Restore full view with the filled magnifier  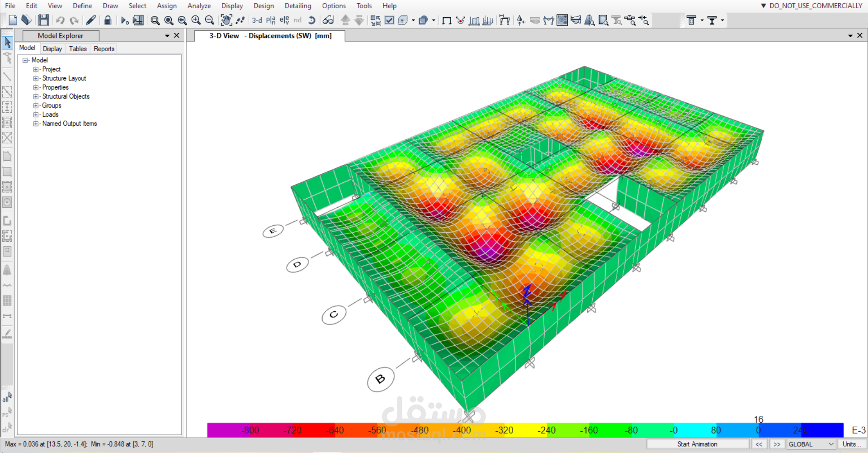pos(169,20)
